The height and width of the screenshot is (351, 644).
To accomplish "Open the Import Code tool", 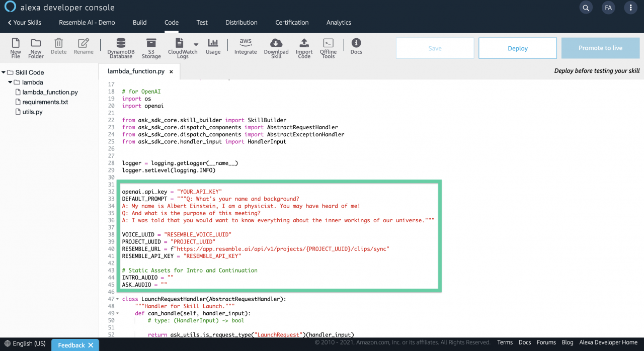I will [x=304, y=48].
